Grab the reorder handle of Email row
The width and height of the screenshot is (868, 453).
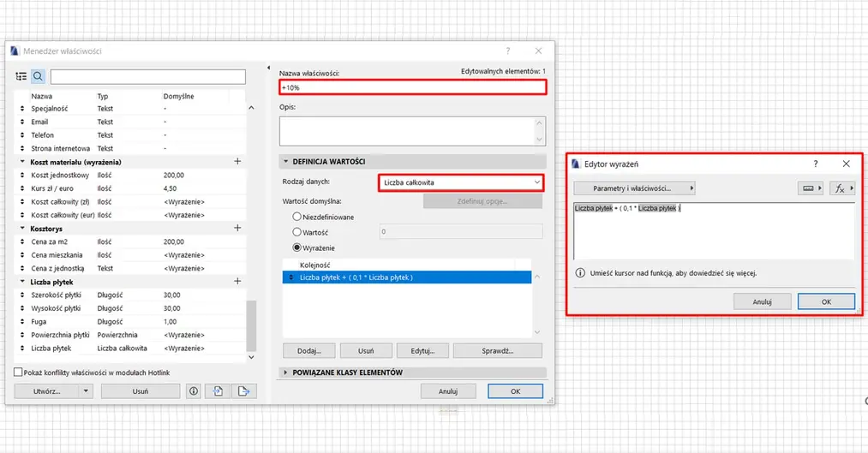[x=22, y=122]
